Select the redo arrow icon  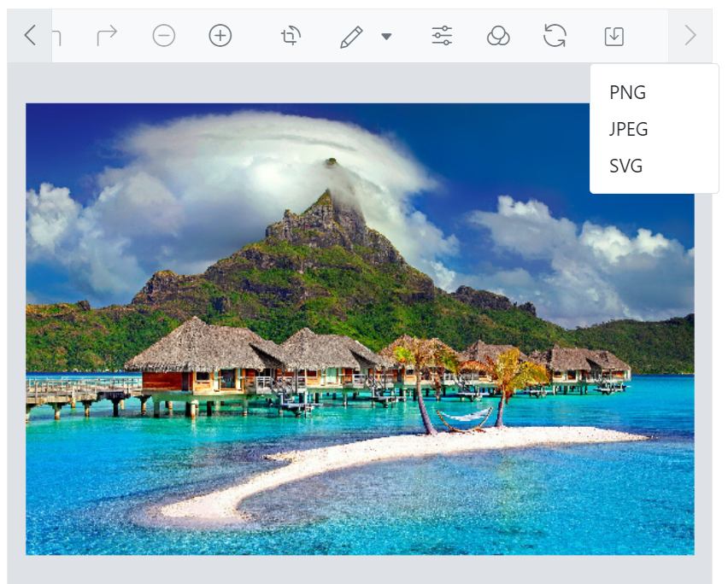click(106, 36)
